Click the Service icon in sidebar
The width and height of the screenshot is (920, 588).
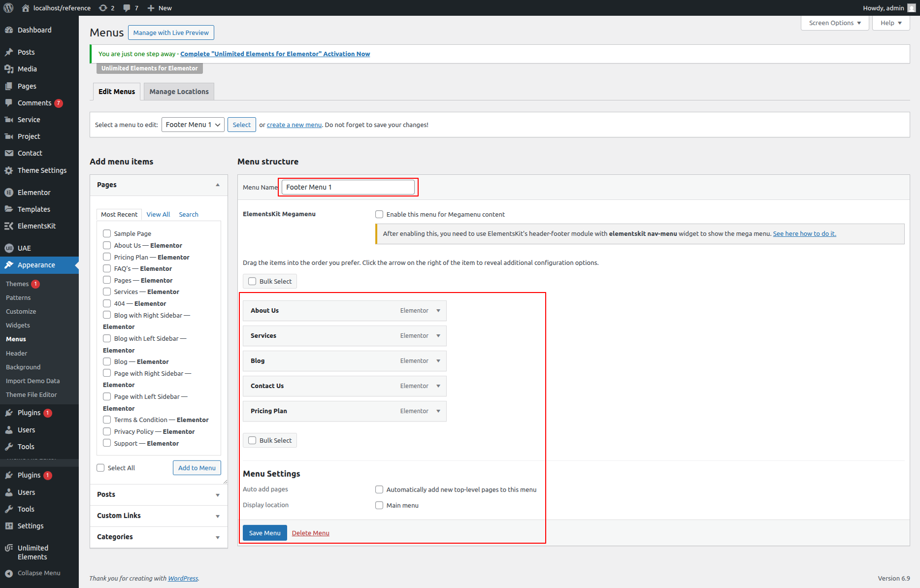(x=9, y=120)
